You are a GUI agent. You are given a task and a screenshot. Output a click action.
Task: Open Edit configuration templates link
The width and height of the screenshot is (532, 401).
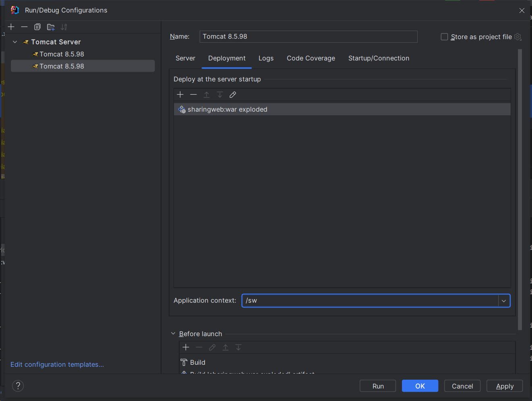click(57, 364)
